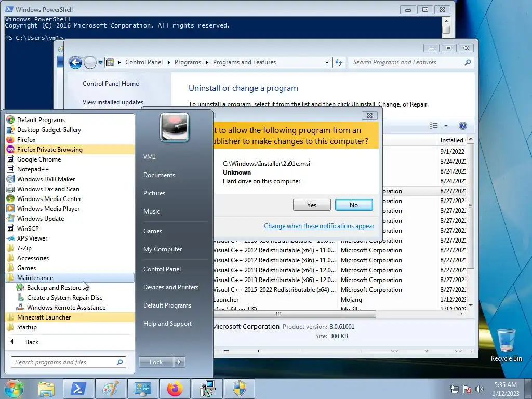Click the help icon in Programs and Features
The height and width of the screenshot is (399, 532).
click(462, 126)
